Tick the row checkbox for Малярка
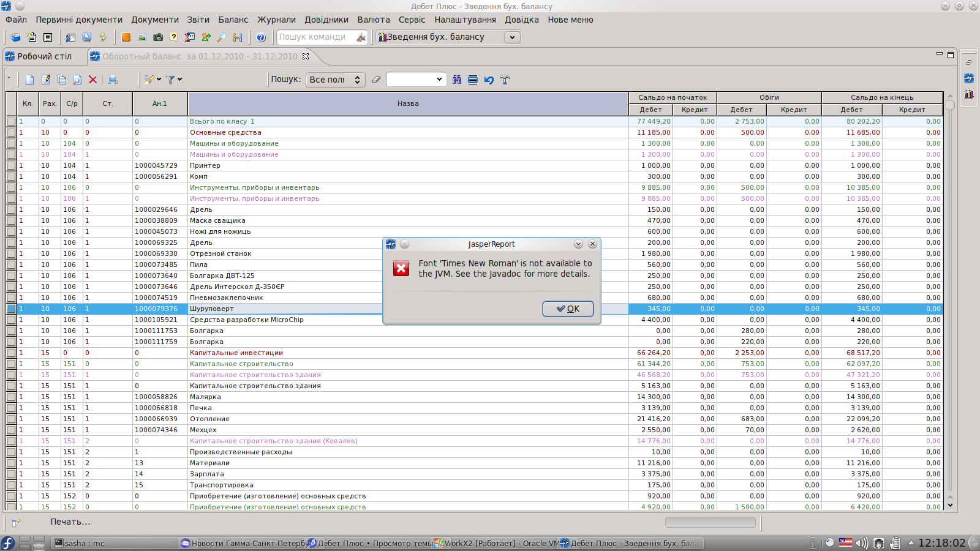This screenshot has height=551, width=980. point(11,397)
